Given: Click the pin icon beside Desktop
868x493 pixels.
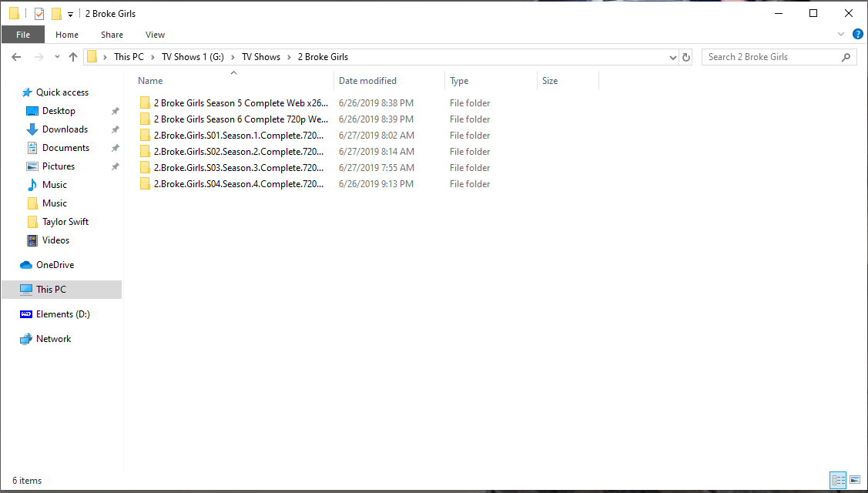Looking at the screenshot, I should (116, 112).
